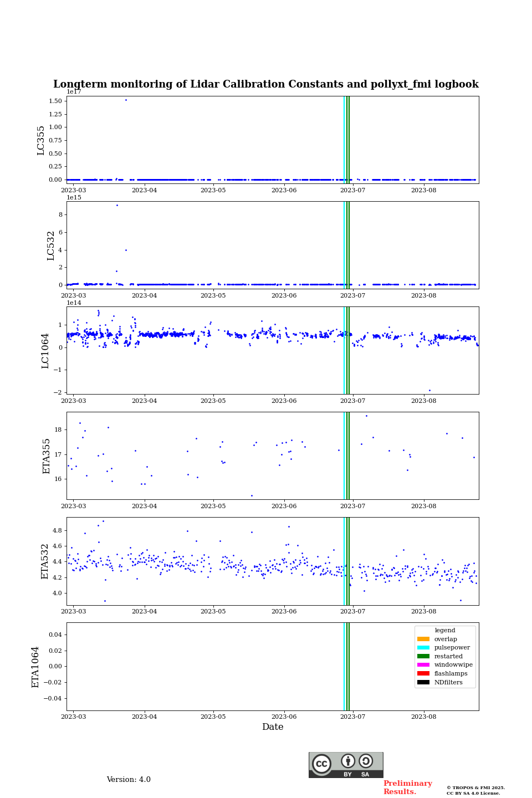Viewport: 532px width, 798px height.
Task: Click the LC1064 outlier point near -2
Action: [429, 390]
